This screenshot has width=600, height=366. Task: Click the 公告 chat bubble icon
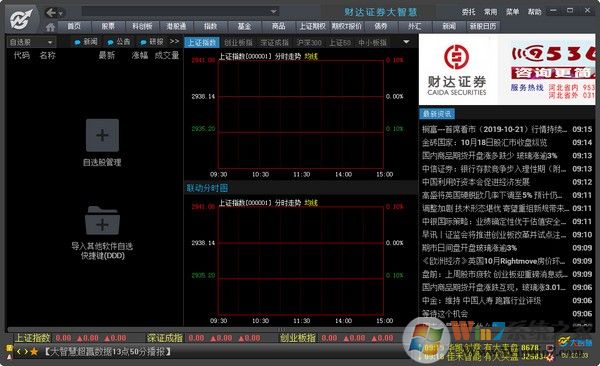pos(110,42)
